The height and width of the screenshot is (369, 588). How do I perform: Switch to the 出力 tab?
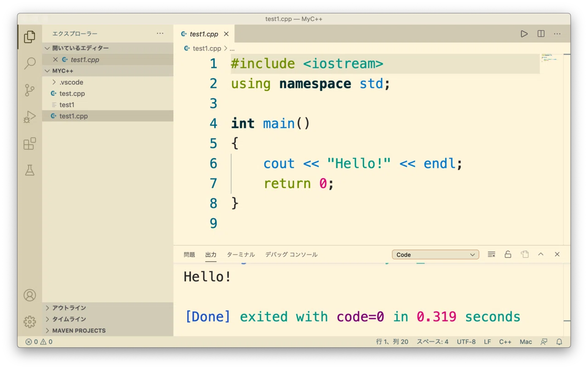211,255
